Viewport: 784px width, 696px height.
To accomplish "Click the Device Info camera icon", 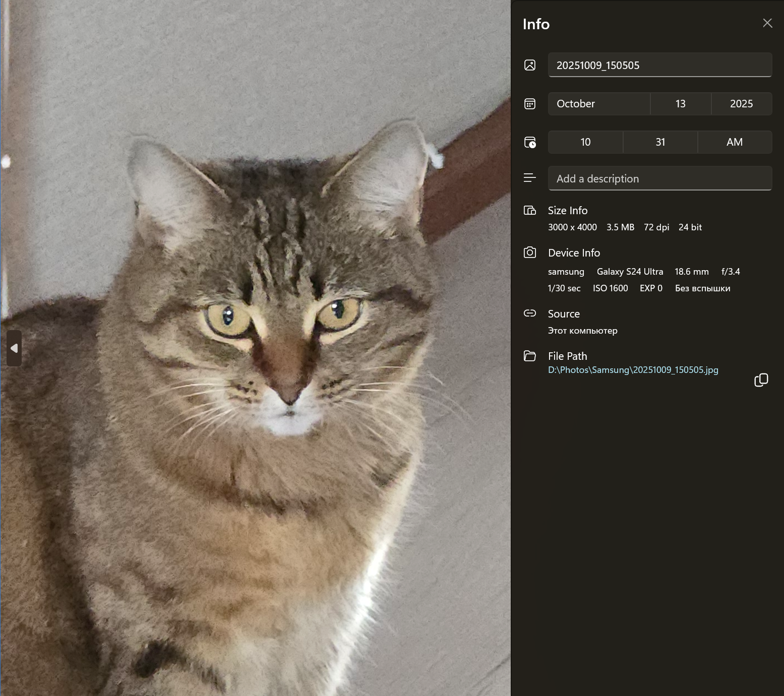I will 529,252.
